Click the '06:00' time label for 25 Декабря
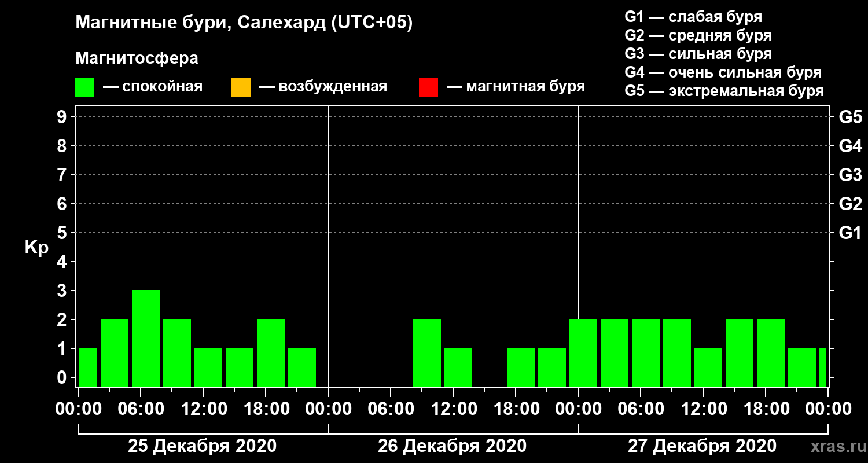The height and width of the screenshot is (463, 868). 141,409
